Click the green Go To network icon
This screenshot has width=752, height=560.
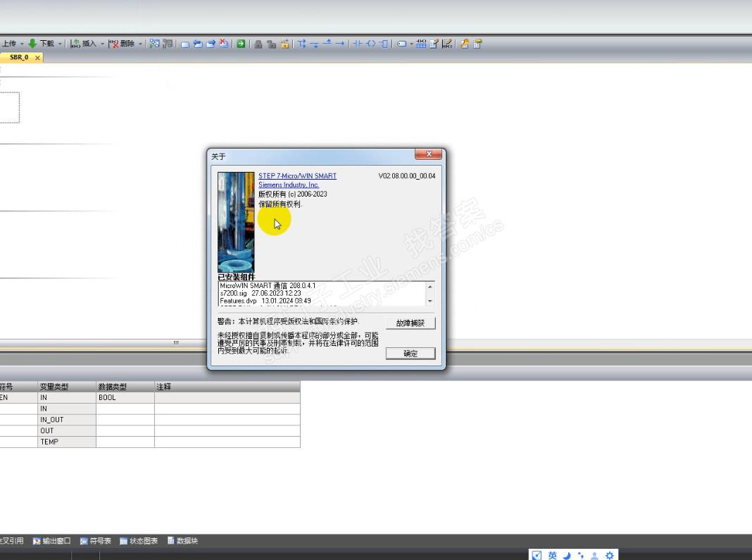241,44
